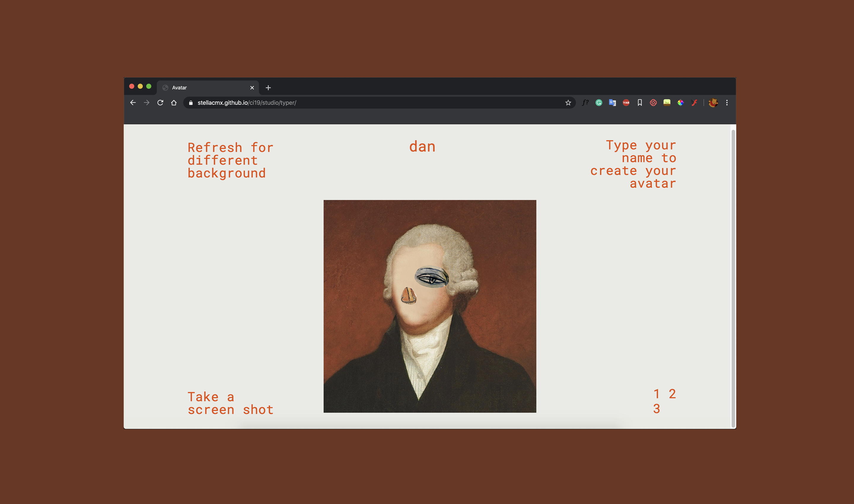Open the Winnie the Pooh profile avatar

tap(713, 103)
